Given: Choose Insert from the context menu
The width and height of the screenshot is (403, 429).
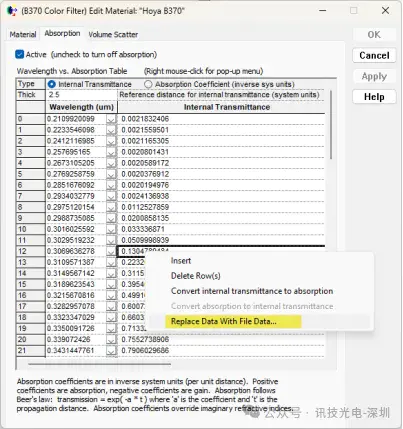Looking at the screenshot, I should 181,261.
